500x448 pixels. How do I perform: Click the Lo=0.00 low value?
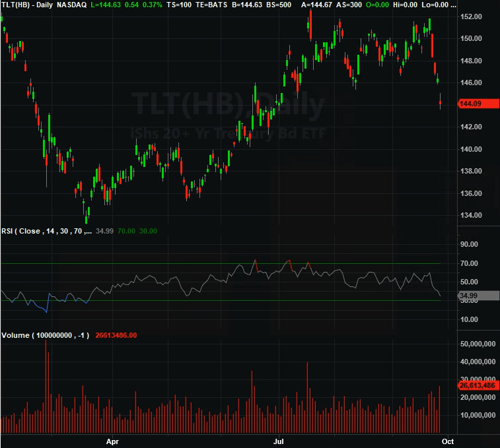pyautogui.click(x=435, y=5)
